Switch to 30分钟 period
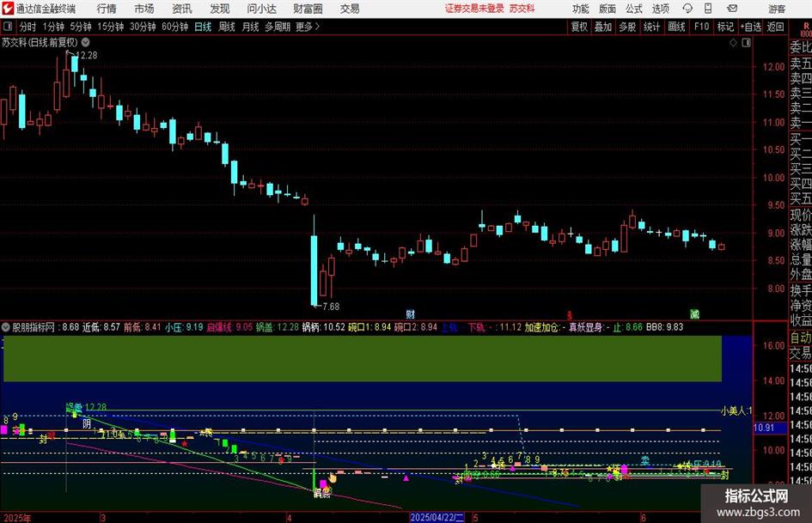 pos(143,27)
